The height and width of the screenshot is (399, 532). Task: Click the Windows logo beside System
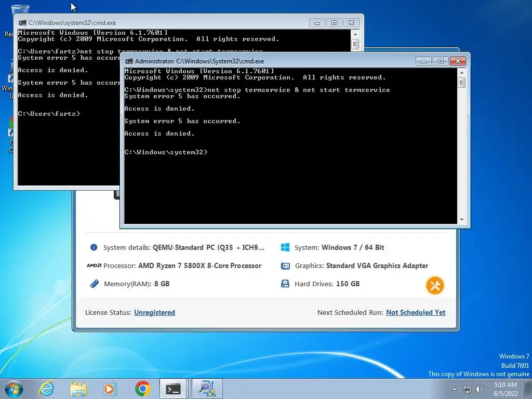285,247
